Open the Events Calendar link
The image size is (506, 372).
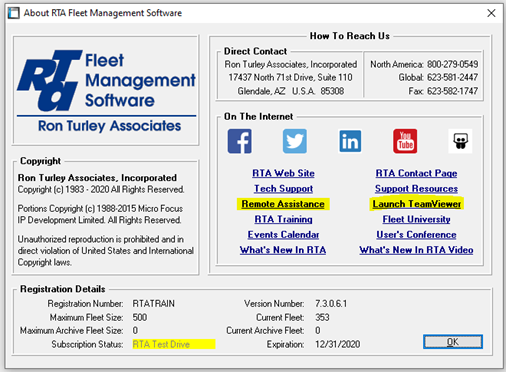tap(283, 235)
